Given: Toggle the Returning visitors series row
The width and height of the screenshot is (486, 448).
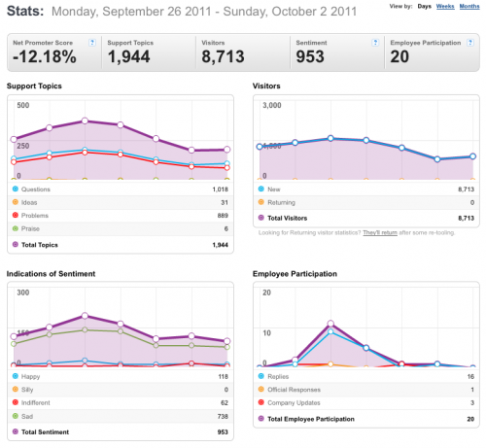Looking at the screenshot, I should (366, 202).
